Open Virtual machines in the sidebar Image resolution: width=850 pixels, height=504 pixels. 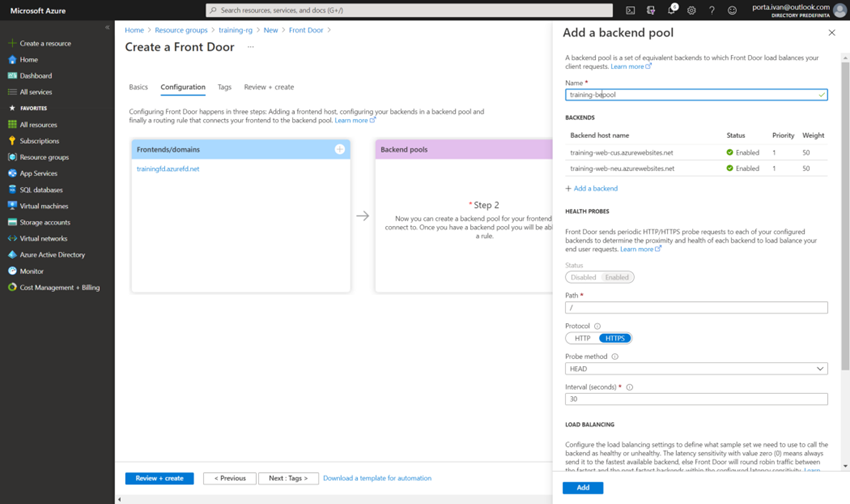coord(44,206)
